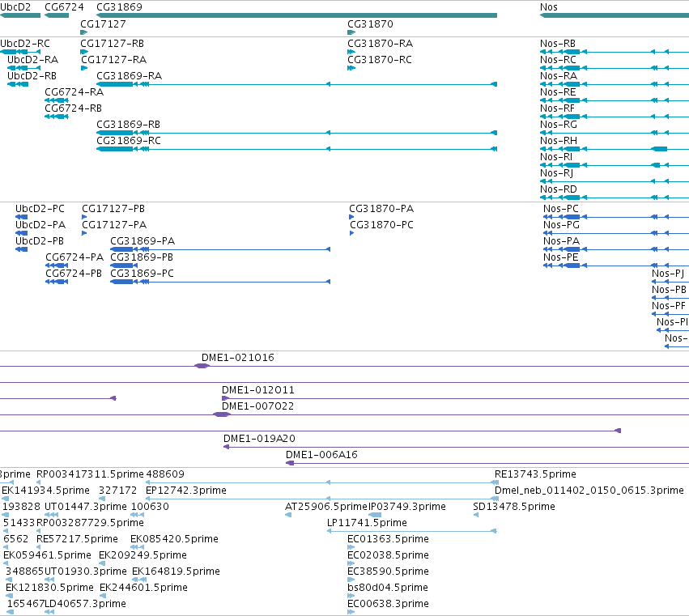Select transcript CG6724-RB
This screenshot has height=616, width=689.
pos(74,108)
